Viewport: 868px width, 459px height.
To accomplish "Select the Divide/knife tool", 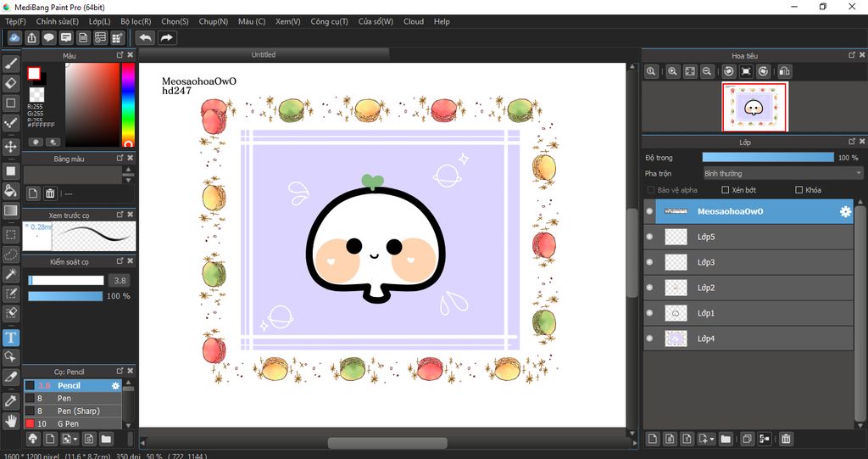I will click(10, 377).
